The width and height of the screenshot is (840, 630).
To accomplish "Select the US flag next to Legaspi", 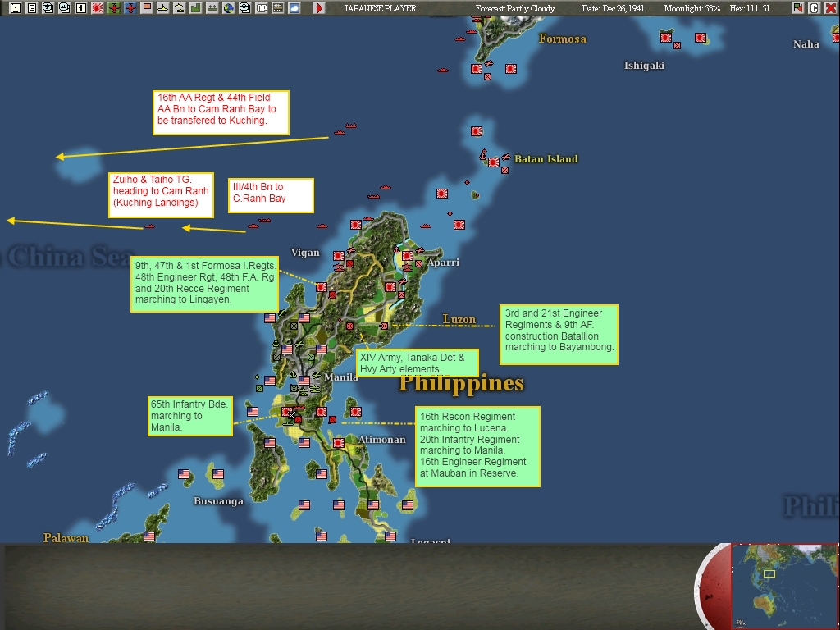I will tap(390, 536).
